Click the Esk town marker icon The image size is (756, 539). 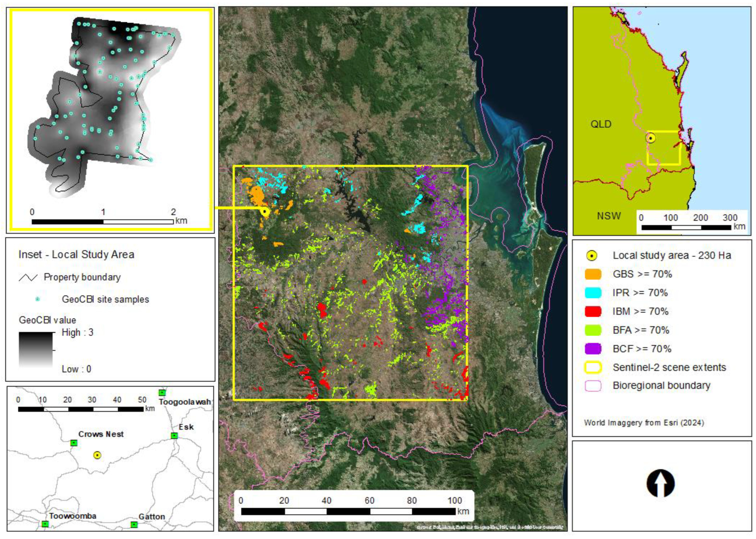point(174,435)
